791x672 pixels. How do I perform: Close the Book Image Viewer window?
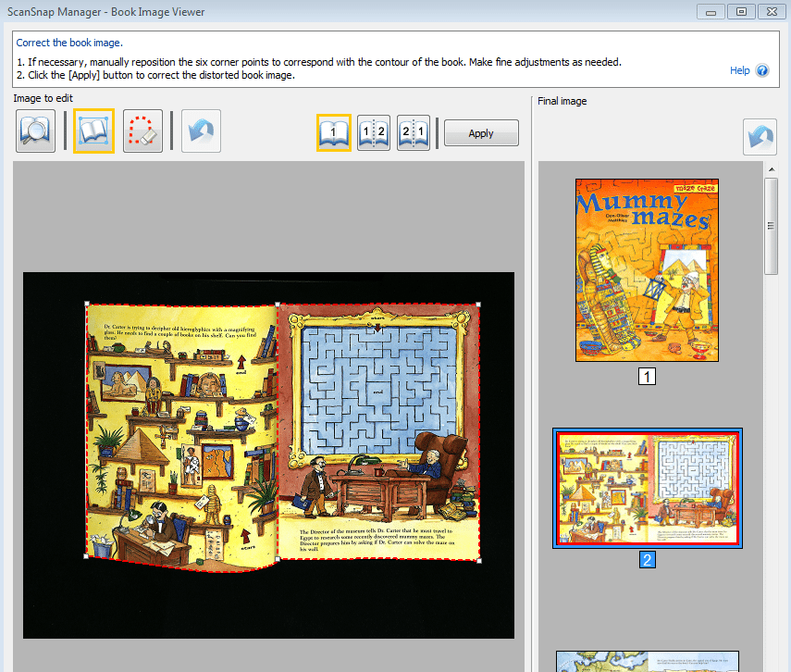coord(772,12)
